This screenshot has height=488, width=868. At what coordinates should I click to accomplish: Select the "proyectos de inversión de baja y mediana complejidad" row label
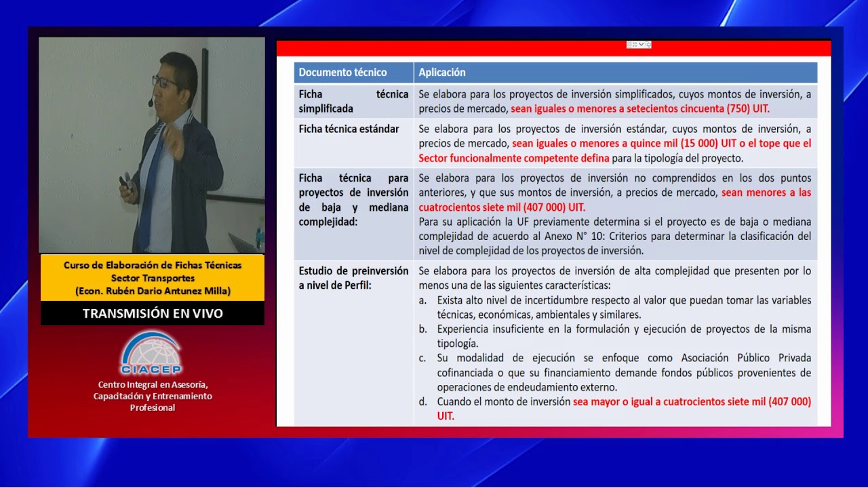353,200
